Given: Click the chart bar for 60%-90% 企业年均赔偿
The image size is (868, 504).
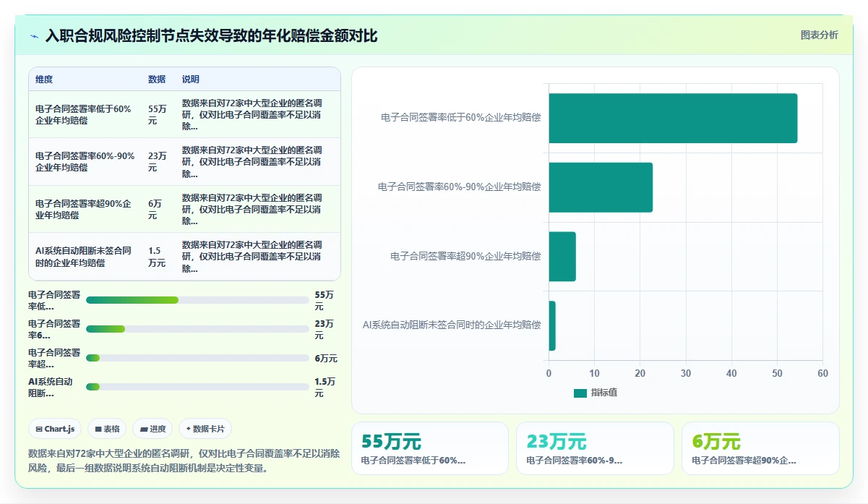Looking at the screenshot, I should (601, 187).
